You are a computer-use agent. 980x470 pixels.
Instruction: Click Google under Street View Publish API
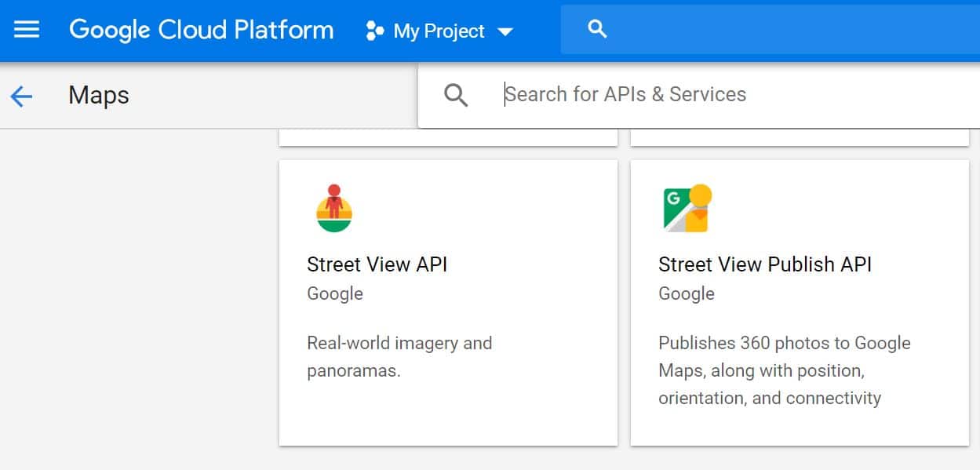coord(687,293)
